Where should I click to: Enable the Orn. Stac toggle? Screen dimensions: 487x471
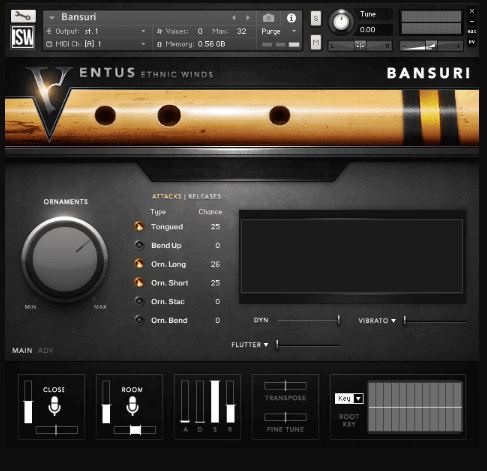point(139,301)
